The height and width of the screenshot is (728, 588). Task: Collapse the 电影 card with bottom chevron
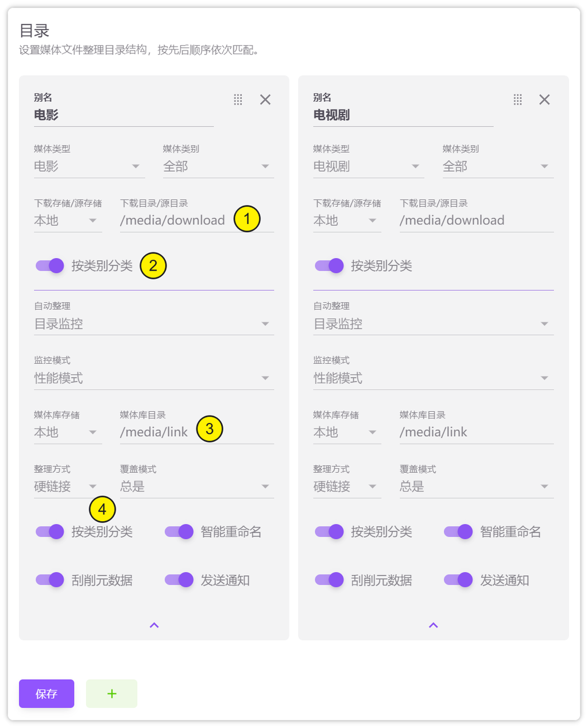[154, 625]
